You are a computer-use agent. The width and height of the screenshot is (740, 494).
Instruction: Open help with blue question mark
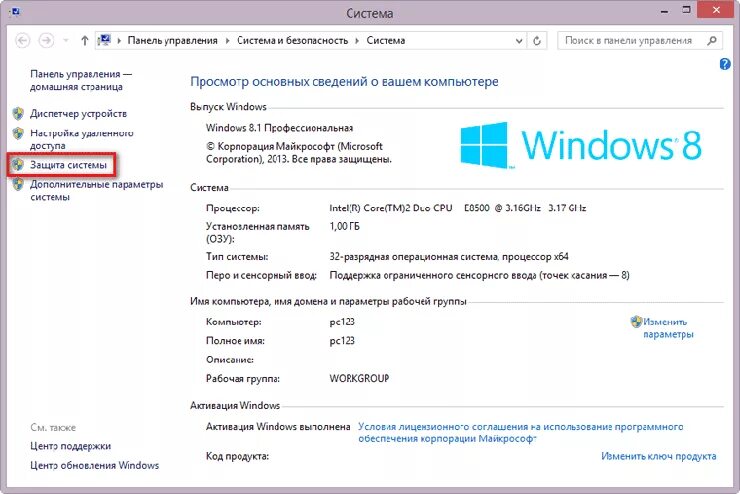click(725, 64)
